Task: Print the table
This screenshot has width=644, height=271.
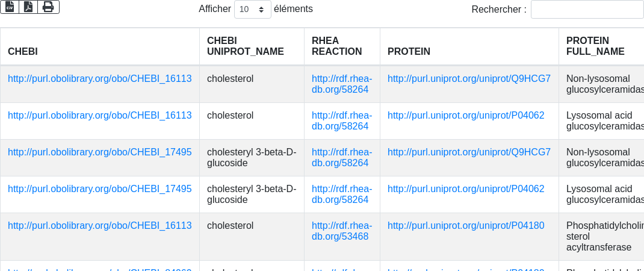Action: click(x=48, y=7)
